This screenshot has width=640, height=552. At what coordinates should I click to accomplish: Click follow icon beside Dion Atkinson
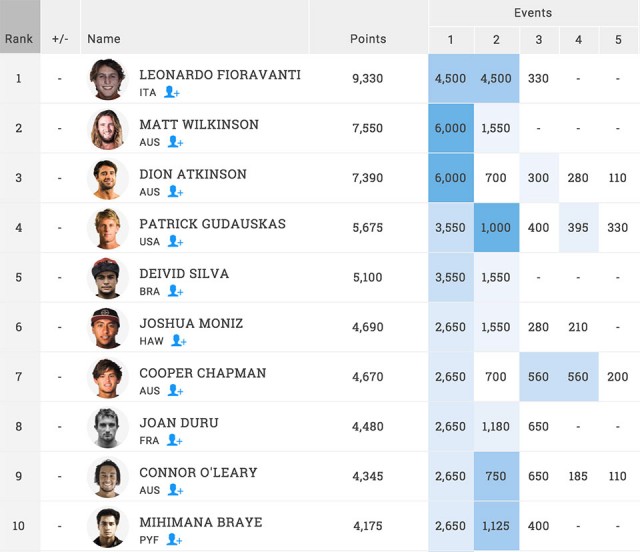(x=175, y=191)
